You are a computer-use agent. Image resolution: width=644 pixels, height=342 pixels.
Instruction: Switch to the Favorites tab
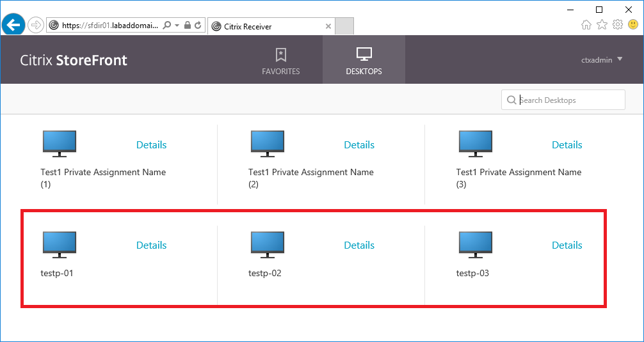(280, 61)
